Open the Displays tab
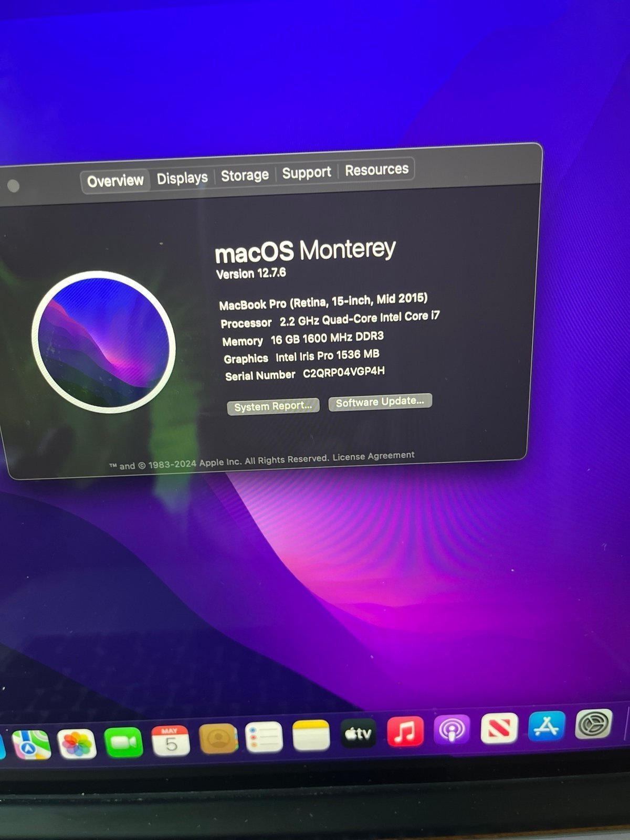The width and height of the screenshot is (630, 840). (x=182, y=178)
